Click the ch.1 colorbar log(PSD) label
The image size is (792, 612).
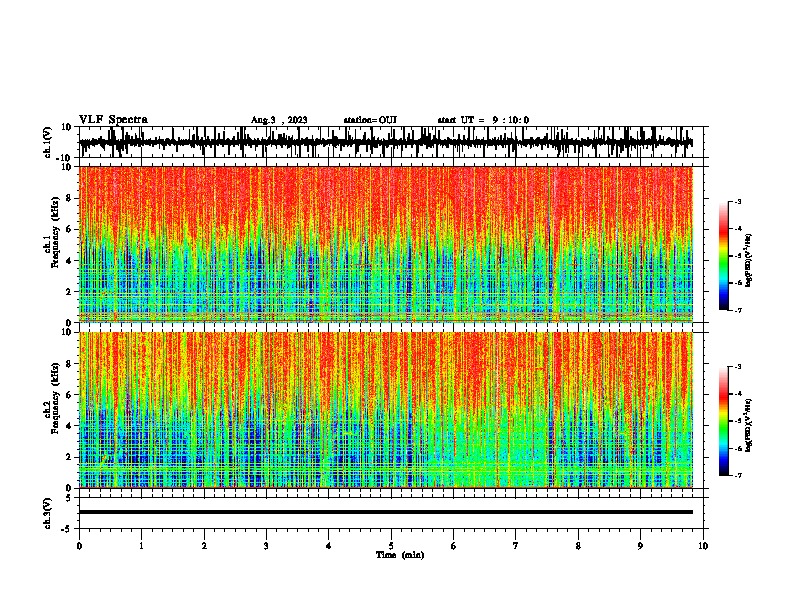tap(749, 261)
